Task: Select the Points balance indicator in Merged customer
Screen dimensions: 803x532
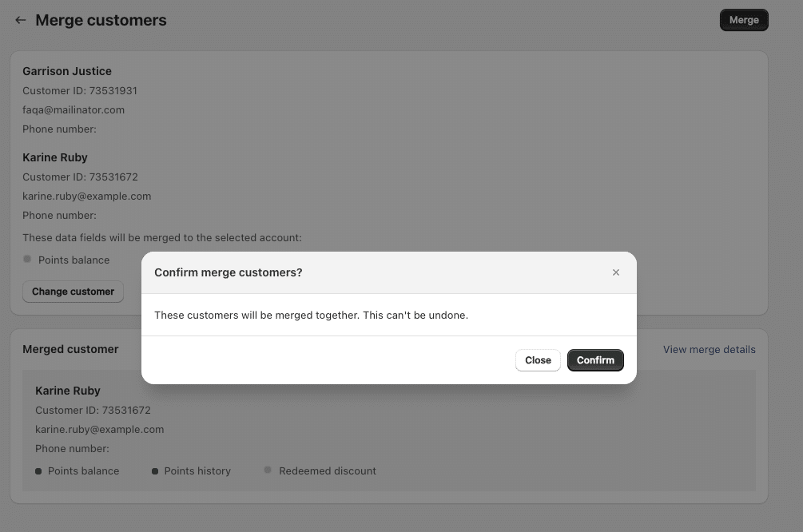Action: (x=38, y=471)
